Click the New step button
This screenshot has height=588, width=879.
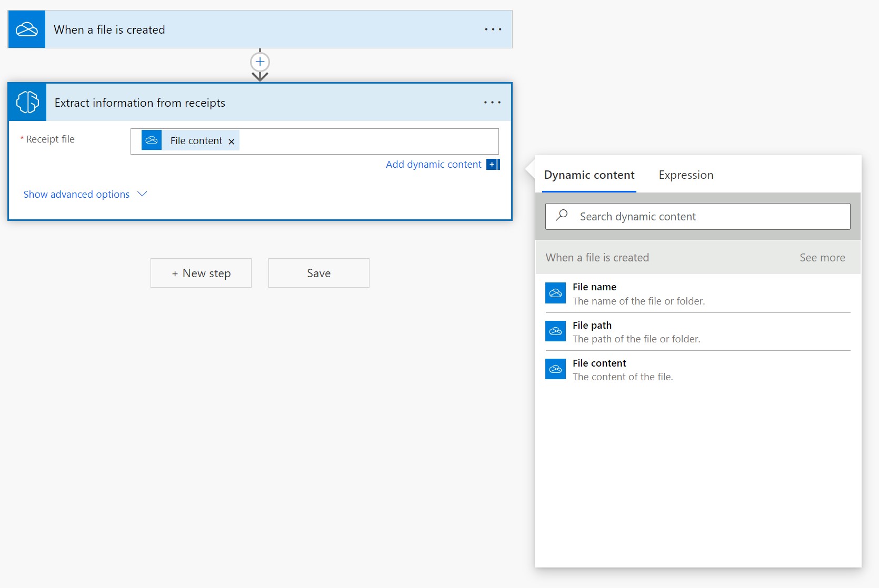201,273
